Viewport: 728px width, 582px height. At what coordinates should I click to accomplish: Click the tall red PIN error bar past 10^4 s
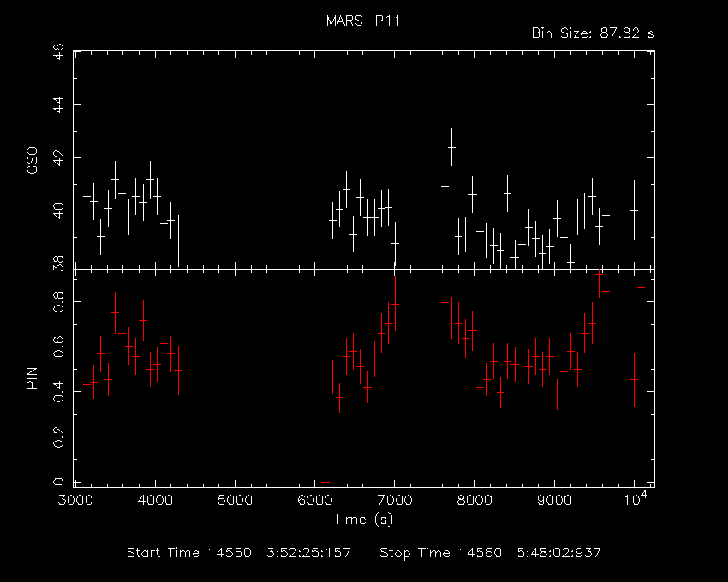641,376
